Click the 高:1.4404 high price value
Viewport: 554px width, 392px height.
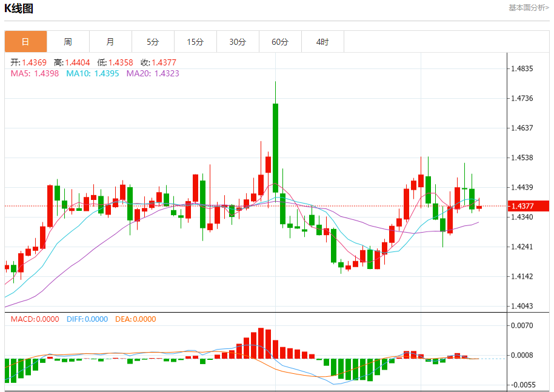point(72,62)
